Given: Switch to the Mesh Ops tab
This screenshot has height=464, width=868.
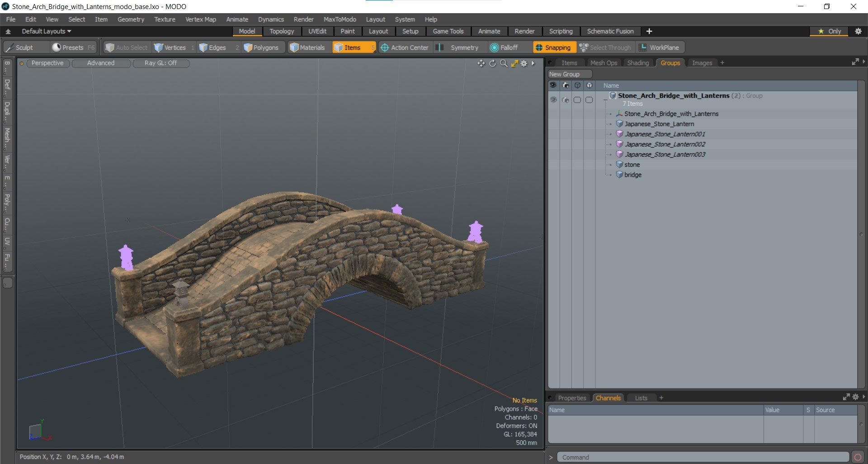Looking at the screenshot, I should point(604,63).
